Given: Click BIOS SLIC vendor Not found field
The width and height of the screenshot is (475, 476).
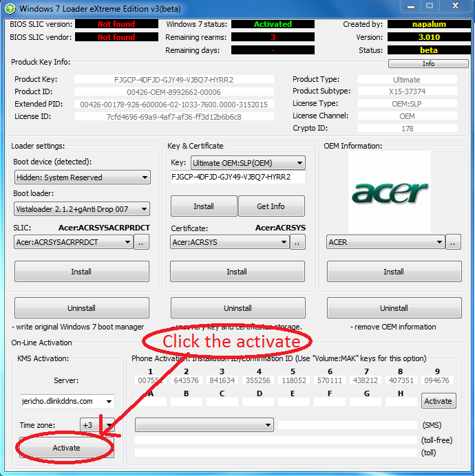Looking at the screenshot, I should pos(116,37).
